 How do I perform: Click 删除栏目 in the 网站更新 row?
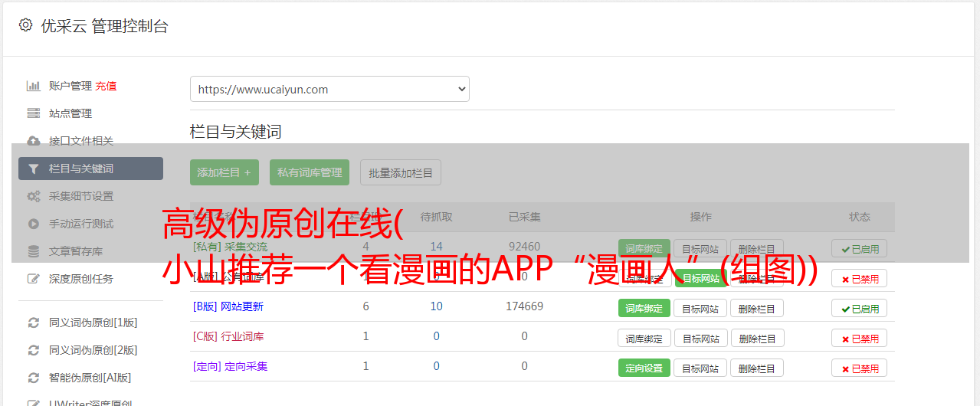(x=757, y=309)
